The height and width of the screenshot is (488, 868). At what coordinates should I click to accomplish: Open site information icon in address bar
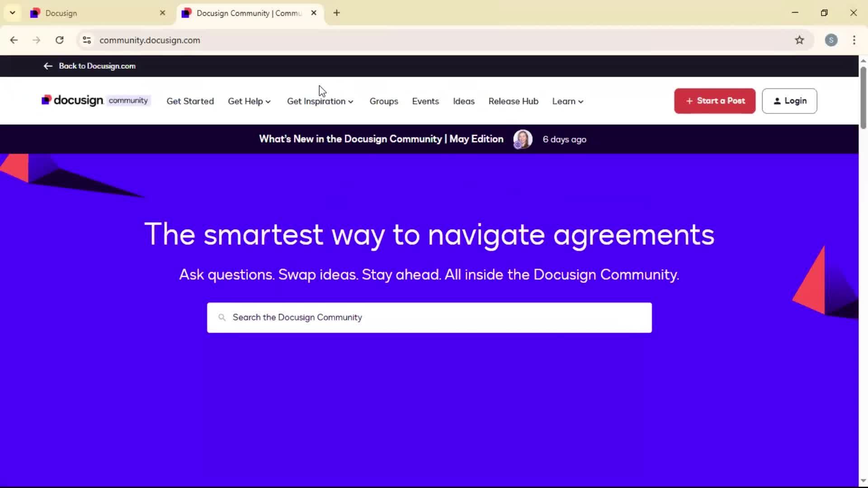click(87, 40)
